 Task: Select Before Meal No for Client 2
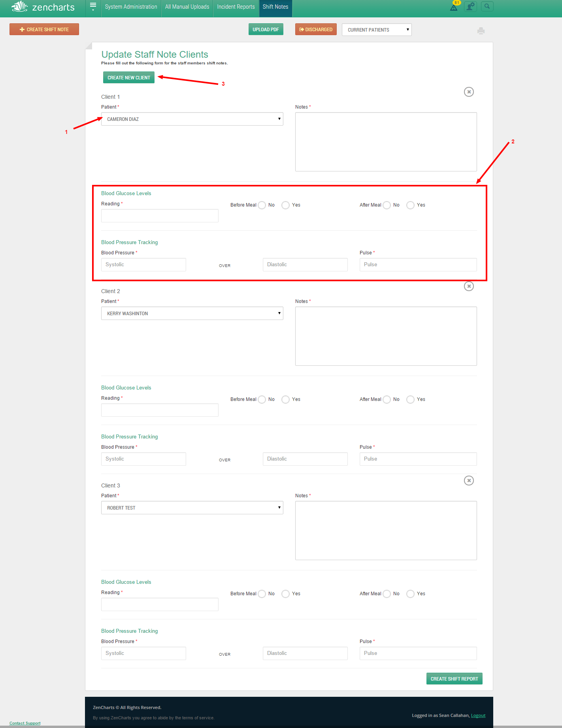click(262, 399)
